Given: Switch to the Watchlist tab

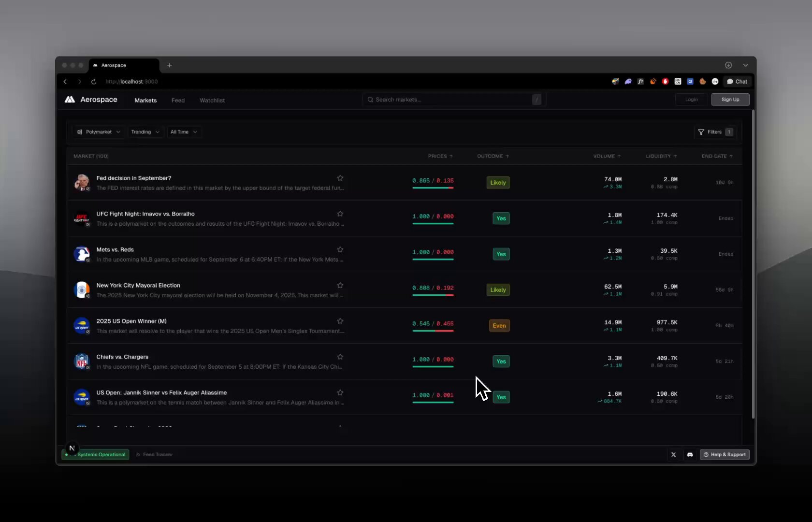Looking at the screenshot, I should (x=212, y=100).
